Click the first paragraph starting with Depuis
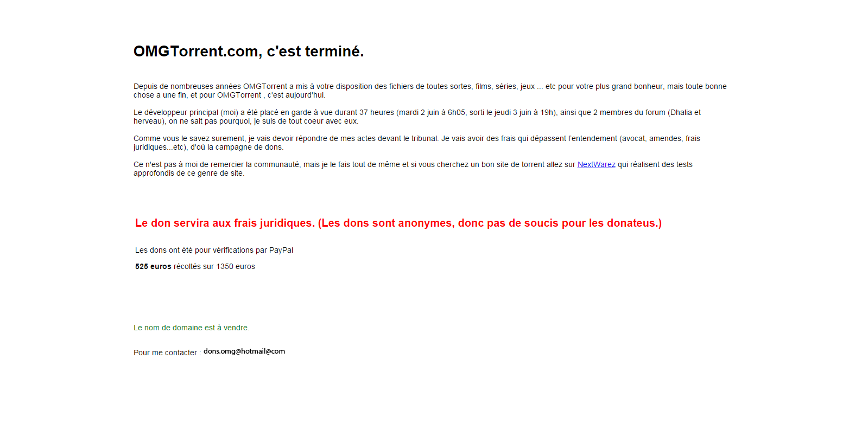The width and height of the screenshot is (868, 429). click(430, 91)
